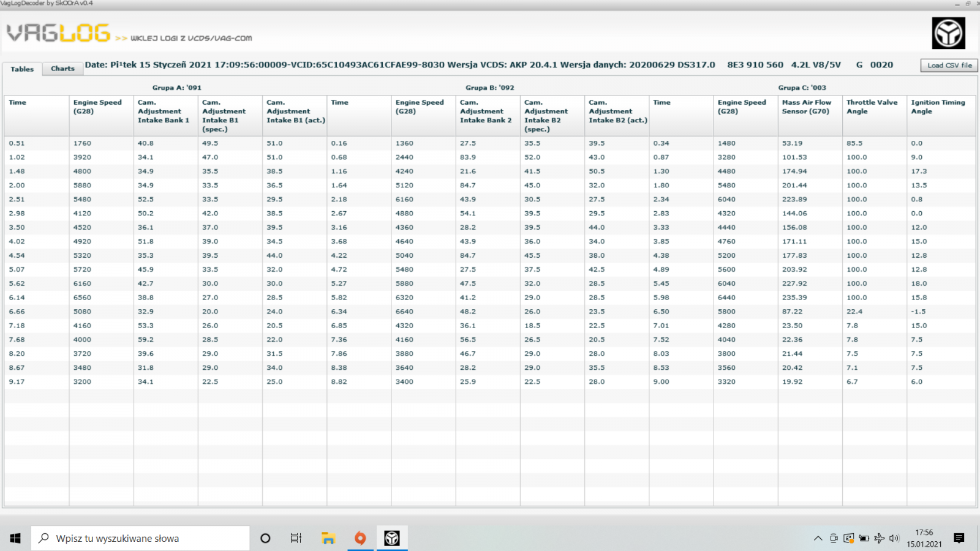980x551 pixels.
Task: Click the orange app icon in taskbar
Action: click(x=360, y=538)
